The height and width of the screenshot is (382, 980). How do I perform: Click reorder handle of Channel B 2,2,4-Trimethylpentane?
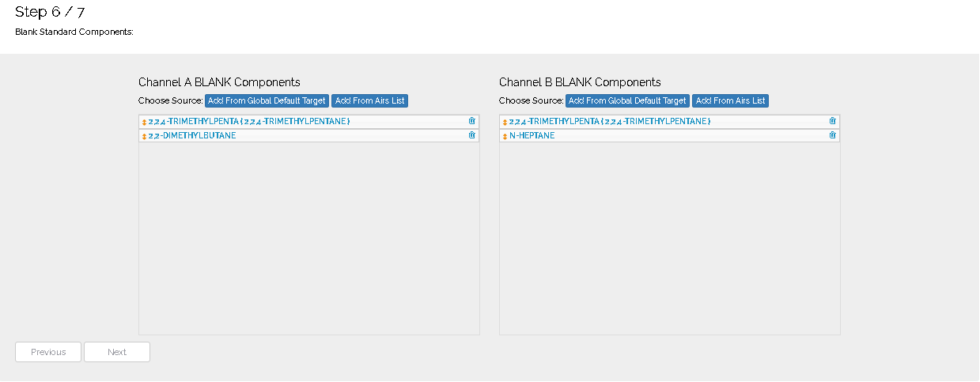click(505, 122)
